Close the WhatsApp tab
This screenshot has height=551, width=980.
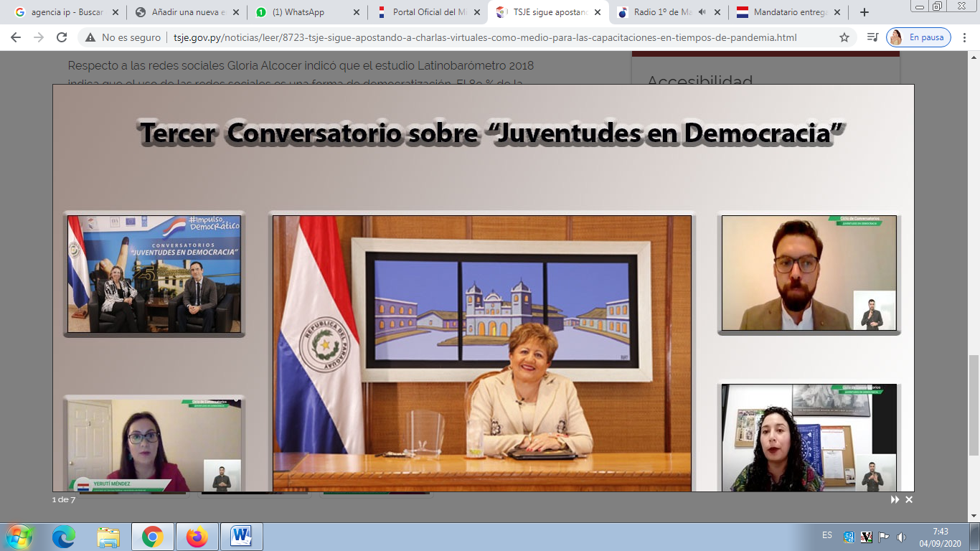pyautogui.click(x=356, y=12)
